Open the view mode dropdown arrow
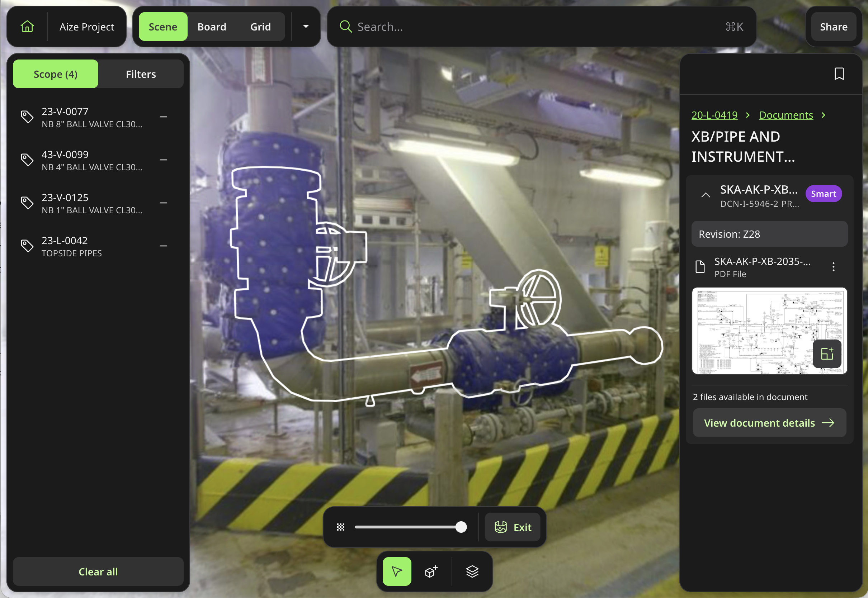Screen dimensions: 868x598 point(306,27)
